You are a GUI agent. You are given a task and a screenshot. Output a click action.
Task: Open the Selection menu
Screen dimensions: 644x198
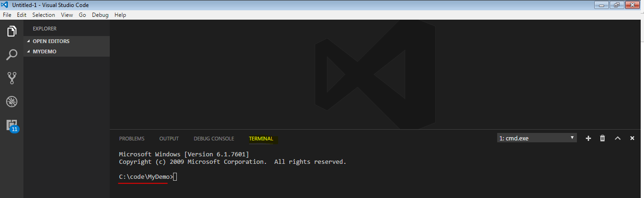coord(44,15)
